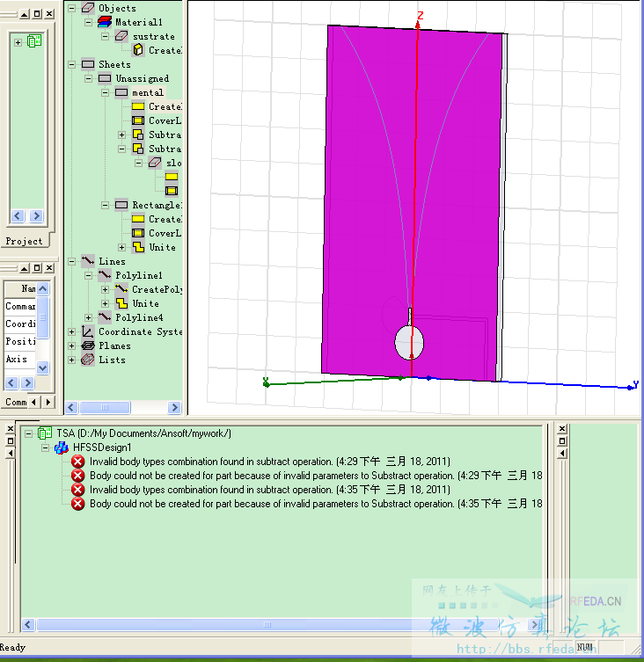The image size is (644, 662).
Task: Click the TSA project icon in message manager
Action: (45, 433)
